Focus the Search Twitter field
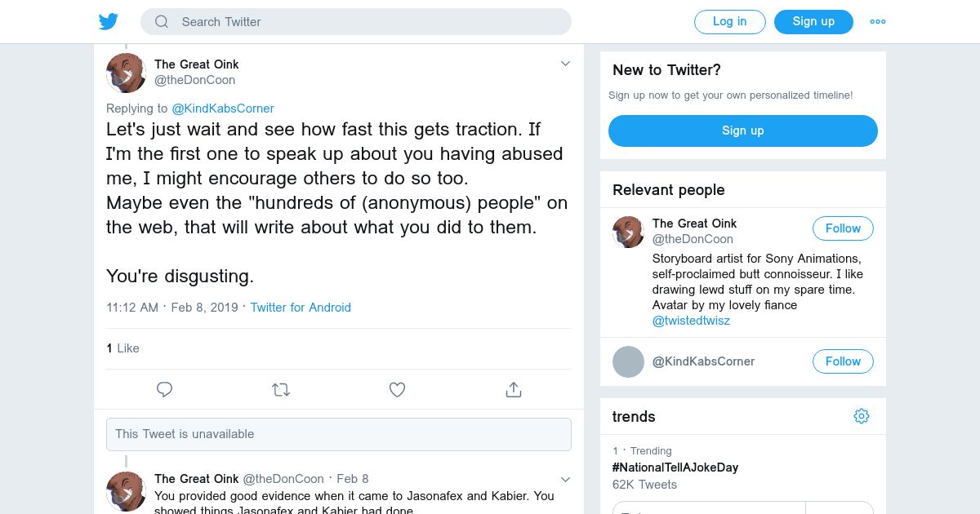980x514 pixels. 367,22
